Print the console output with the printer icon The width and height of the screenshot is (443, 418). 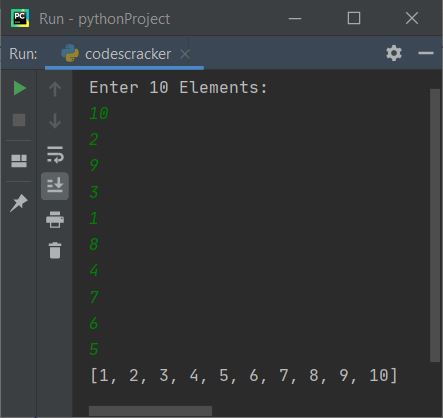coord(55,219)
